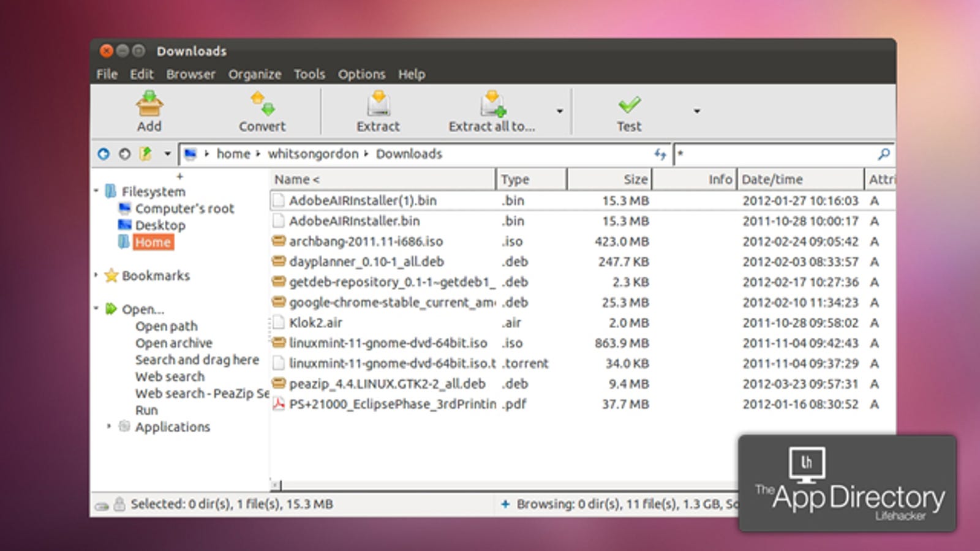Click the Extract all to... icon
The image size is (980, 551).
[x=493, y=103]
